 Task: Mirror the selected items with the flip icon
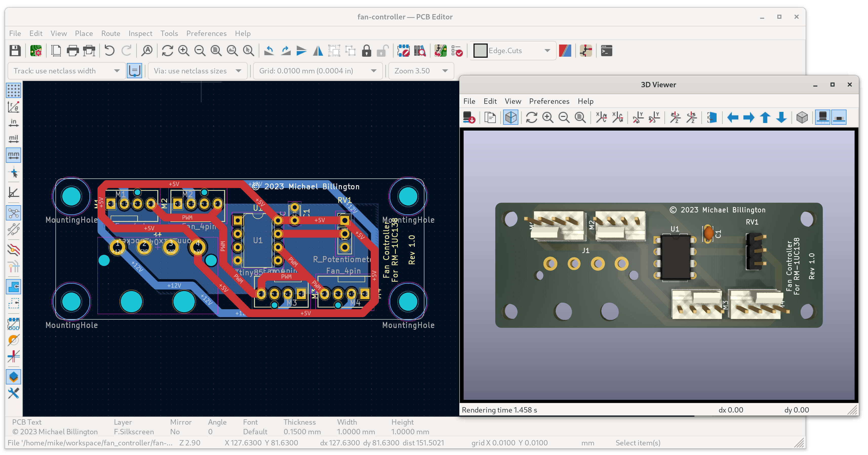[318, 51]
